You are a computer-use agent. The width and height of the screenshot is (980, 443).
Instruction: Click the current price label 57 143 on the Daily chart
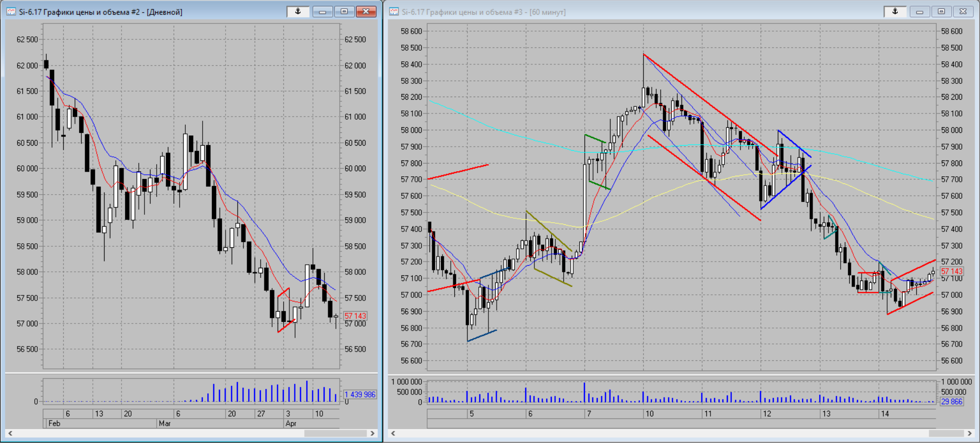point(355,316)
